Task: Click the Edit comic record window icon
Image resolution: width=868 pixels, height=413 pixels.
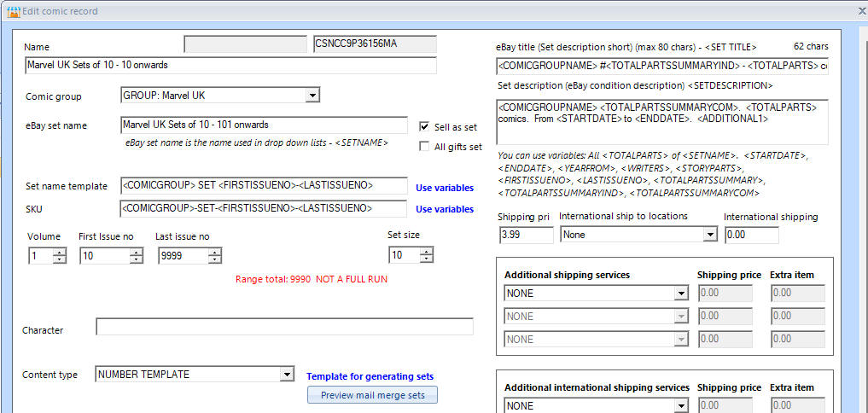Action: click(x=13, y=10)
